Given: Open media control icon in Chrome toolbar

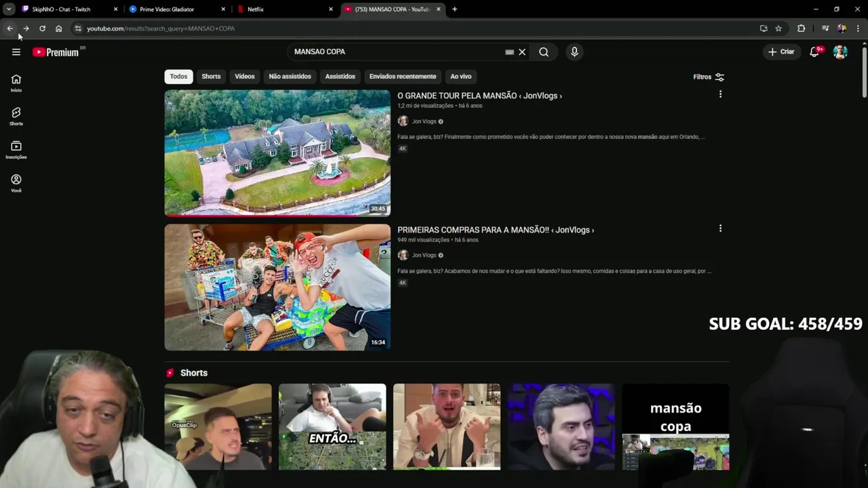Looking at the screenshot, I should point(825,28).
